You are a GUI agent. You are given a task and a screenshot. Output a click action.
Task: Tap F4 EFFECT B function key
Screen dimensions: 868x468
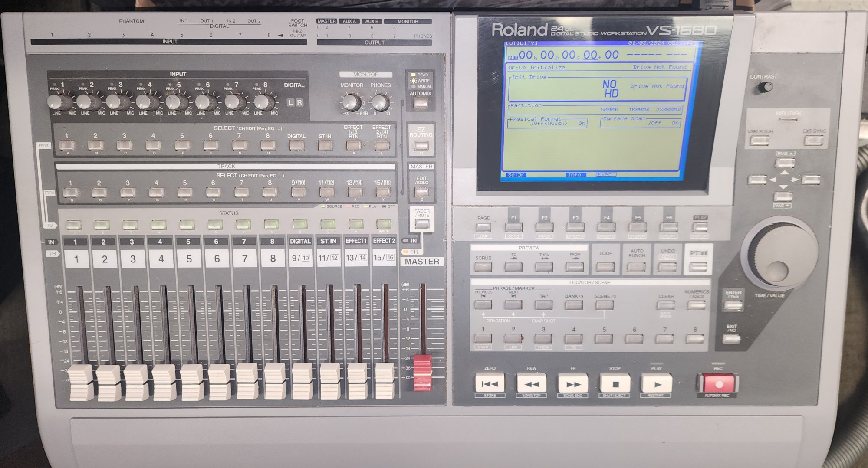[x=606, y=227]
